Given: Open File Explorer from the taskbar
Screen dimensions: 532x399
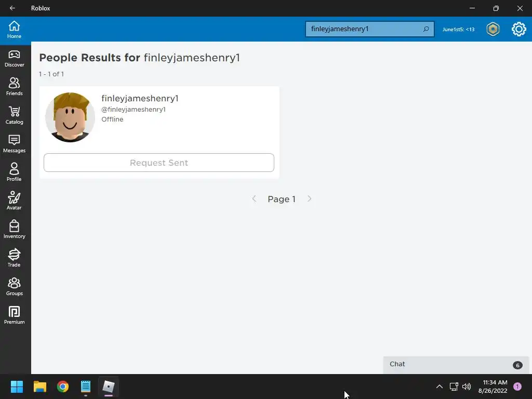Looking at the screenshot, I should (39, 387).
